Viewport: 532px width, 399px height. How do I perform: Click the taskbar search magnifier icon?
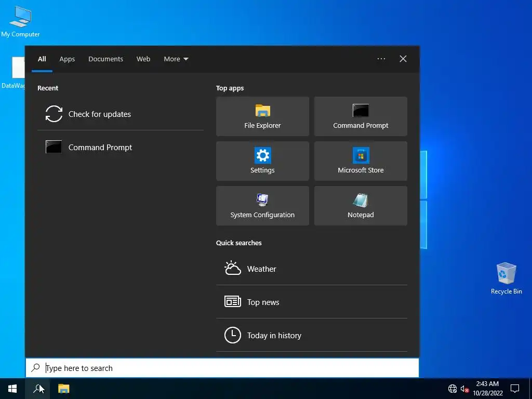[x=37, y=389]
